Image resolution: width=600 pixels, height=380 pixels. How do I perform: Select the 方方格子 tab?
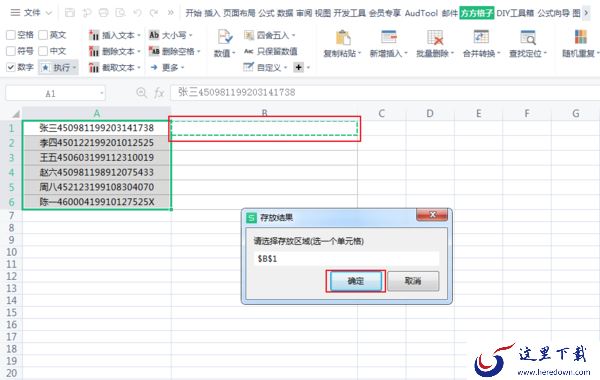[477, 13]
